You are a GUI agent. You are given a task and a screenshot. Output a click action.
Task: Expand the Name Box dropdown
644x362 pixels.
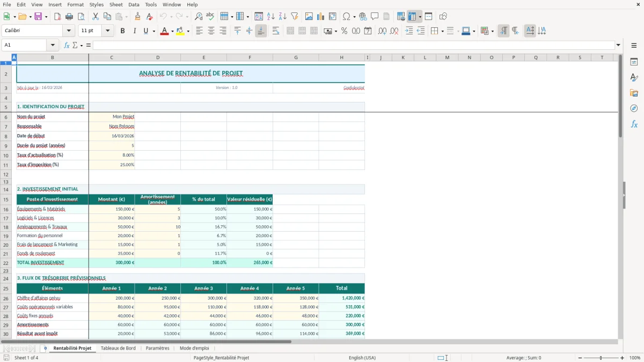click(53, 45)
